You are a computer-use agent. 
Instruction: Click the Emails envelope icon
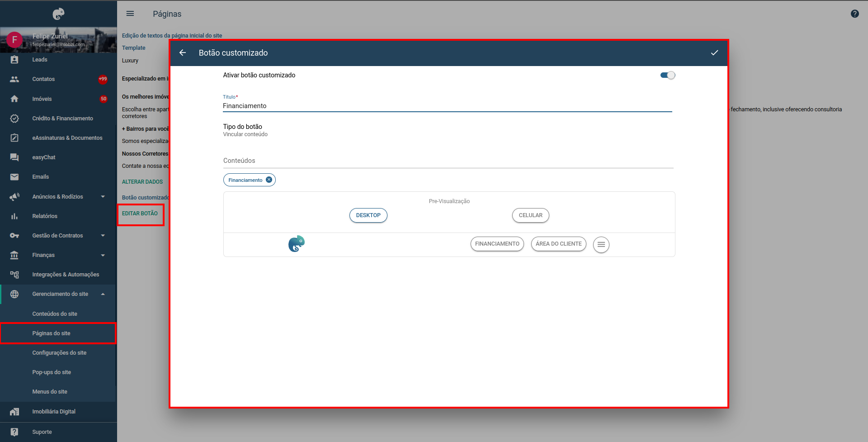14,177
